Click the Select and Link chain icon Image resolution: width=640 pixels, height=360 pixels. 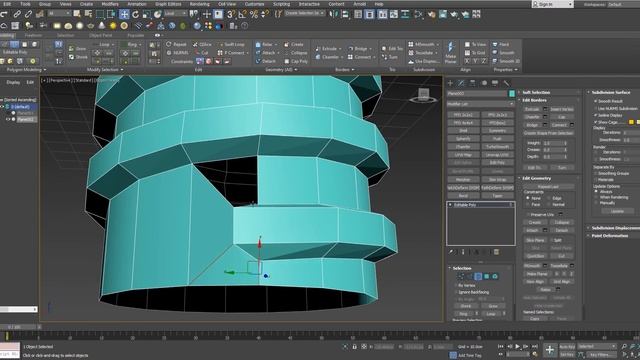click(x=17, y=14)
